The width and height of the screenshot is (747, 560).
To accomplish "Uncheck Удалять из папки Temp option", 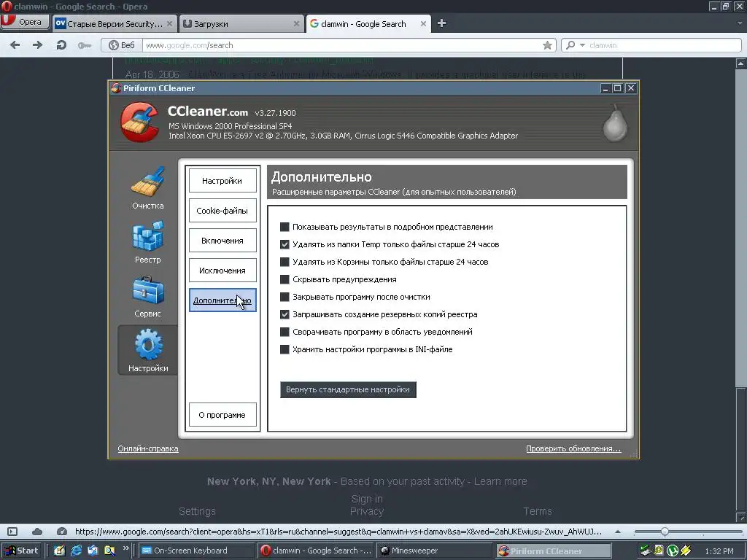I will coord(285,244).
